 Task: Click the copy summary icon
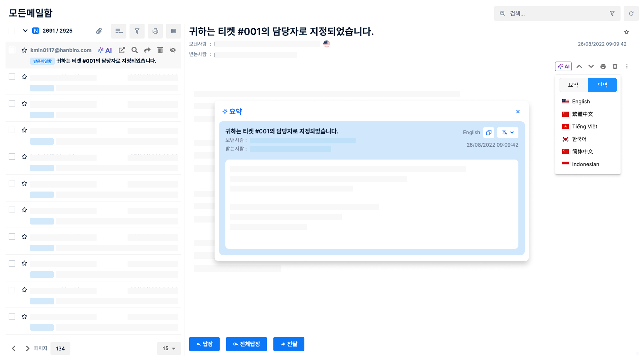tap(488, 133)
